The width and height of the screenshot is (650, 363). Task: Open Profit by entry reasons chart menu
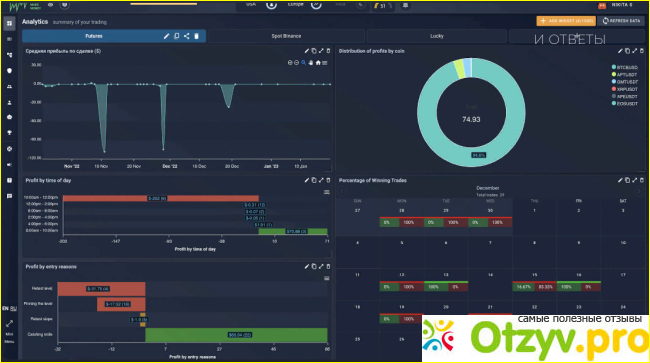point(327,278)
